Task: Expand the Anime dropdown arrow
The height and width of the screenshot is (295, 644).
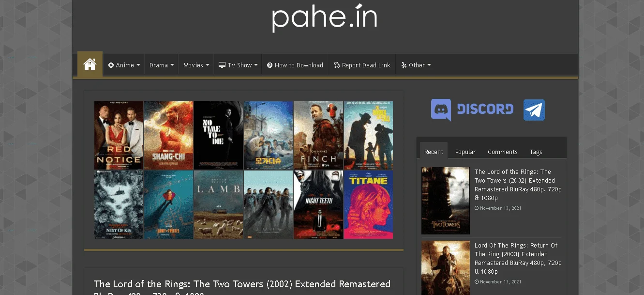Action: tap(138, 65)
